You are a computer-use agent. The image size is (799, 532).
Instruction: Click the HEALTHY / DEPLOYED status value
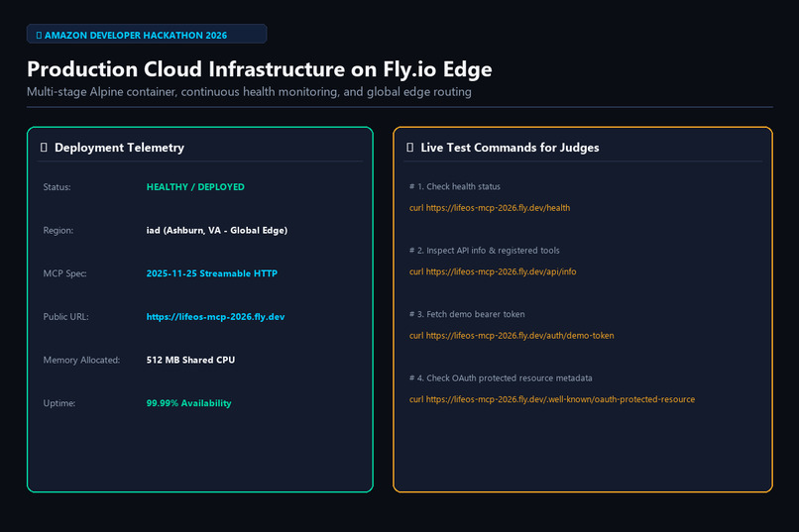(x=195, y=187)
